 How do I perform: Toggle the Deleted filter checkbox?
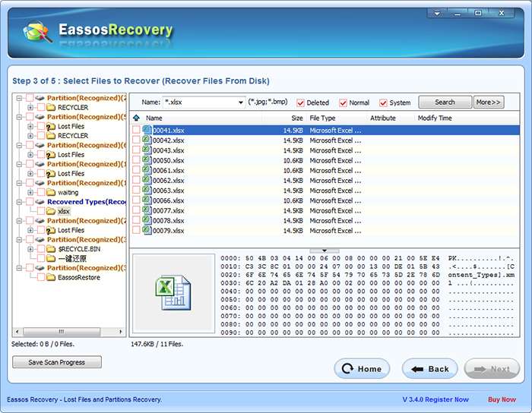[x=300, y=102]
